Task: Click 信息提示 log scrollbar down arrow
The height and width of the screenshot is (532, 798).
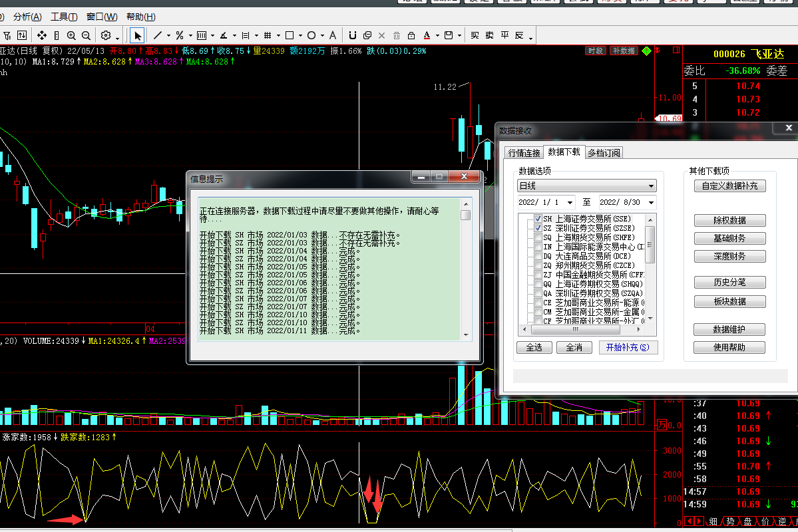Action: coord(466,334)
